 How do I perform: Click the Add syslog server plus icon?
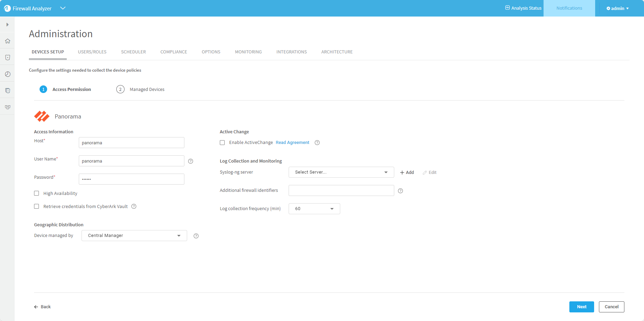tap(402, 173)
